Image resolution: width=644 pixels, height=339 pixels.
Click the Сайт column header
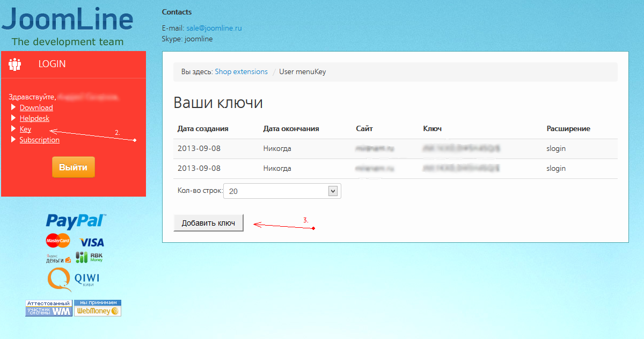tap(364, 128)
